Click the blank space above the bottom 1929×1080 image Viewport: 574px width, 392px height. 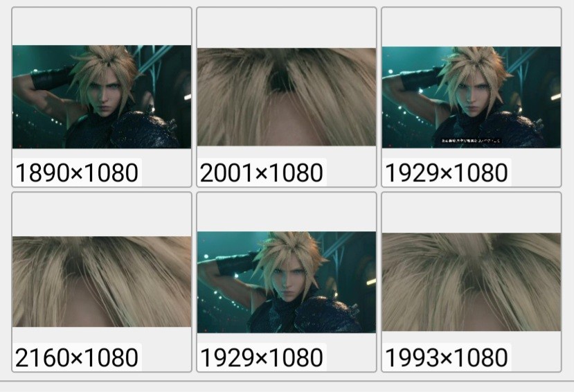tap(286, 212)
